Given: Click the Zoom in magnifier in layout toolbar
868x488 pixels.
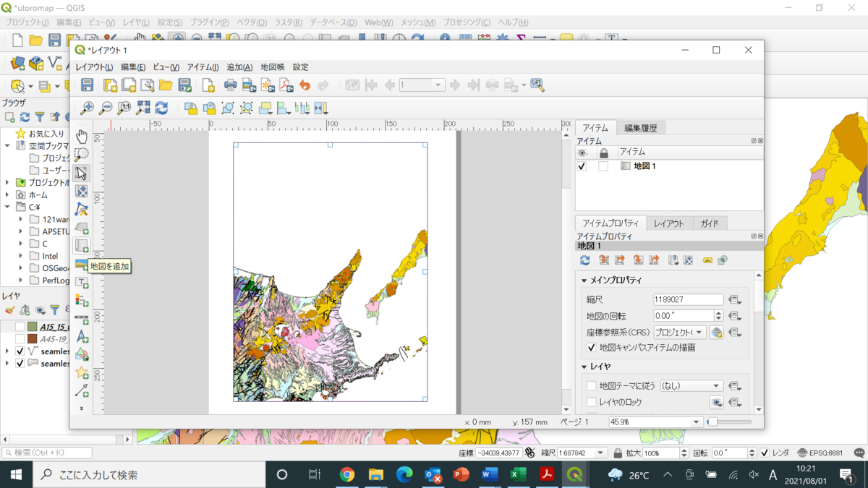Looking at the screenshot, I should pos(87,108).
